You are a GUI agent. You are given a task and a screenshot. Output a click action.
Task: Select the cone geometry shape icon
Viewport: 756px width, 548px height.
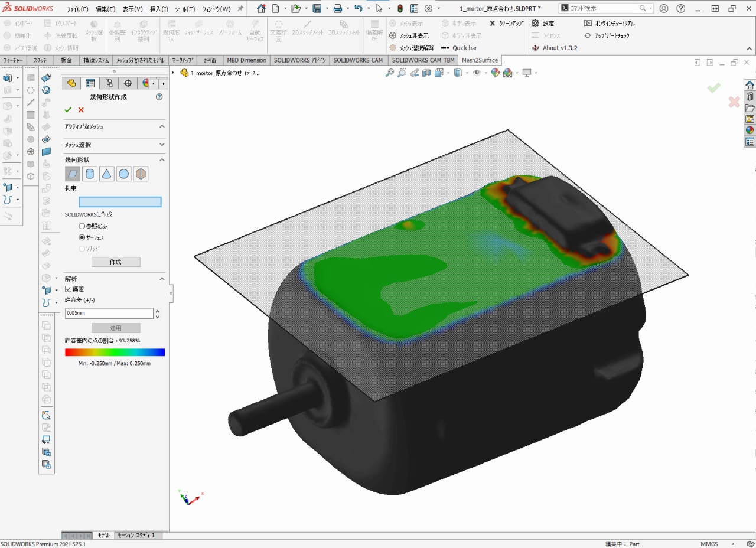click(107, 174)
